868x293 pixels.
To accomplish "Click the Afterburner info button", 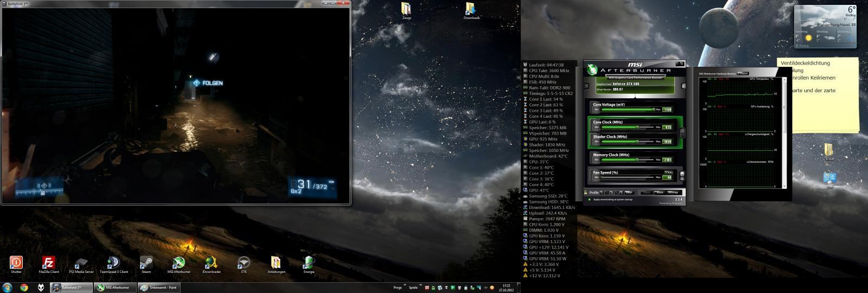I will 684,85.
